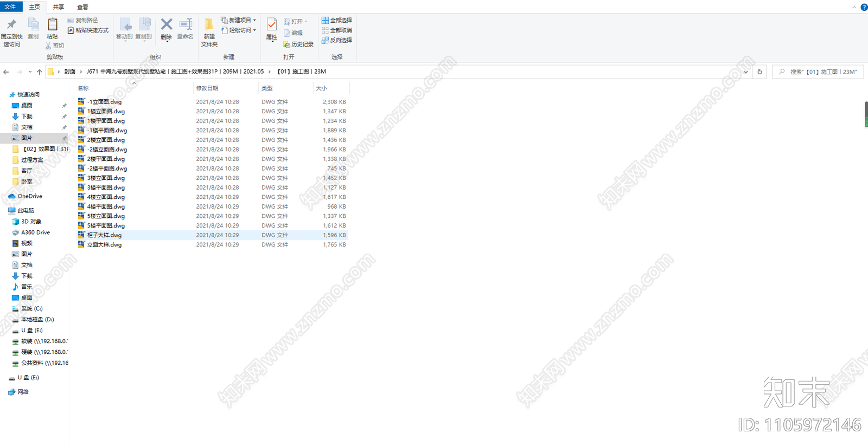The height and width of the screenshot is (446, 868).
Task: Open the Properties checkmark icon
Action: tap(272, 24)
